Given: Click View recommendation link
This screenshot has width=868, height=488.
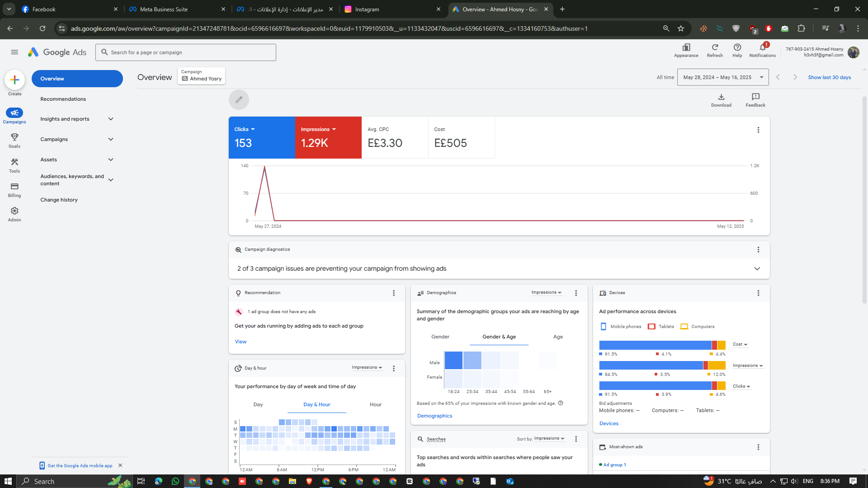Looking at the screenshot, I should point(241,342).
